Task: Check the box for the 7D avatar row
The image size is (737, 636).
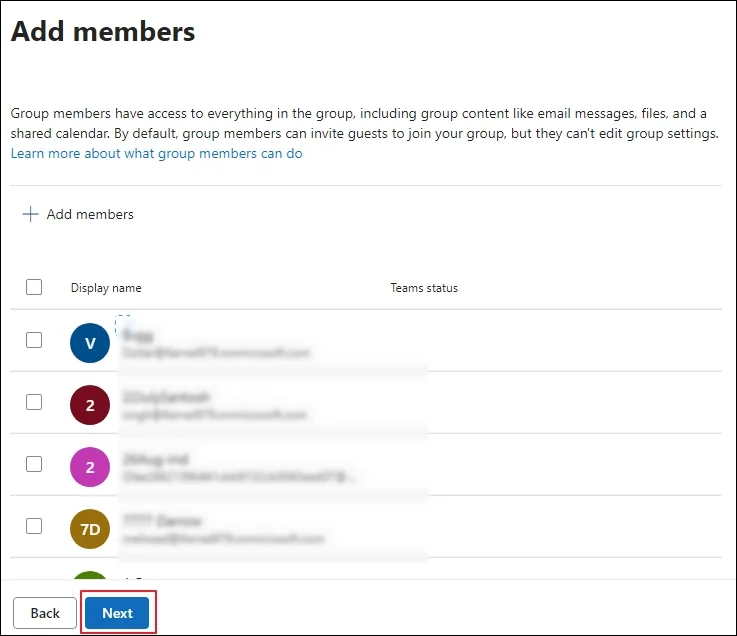Action: (x=34, y=526)
